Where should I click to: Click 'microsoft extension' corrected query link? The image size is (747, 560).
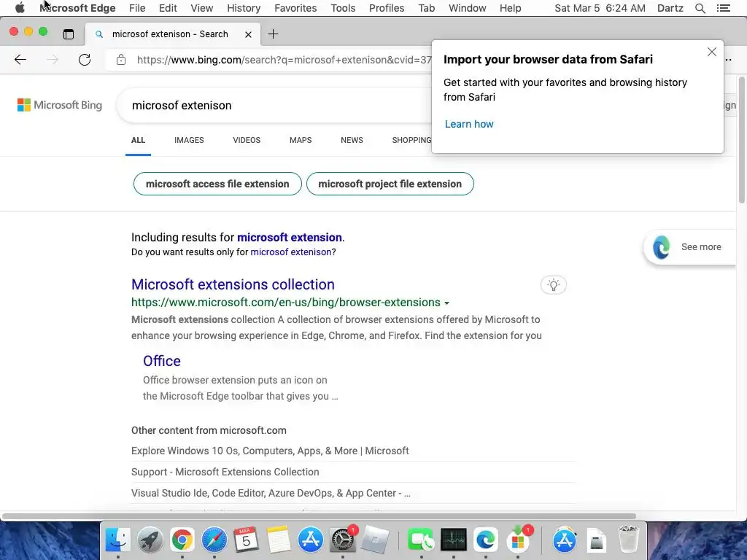click(290, 237)
